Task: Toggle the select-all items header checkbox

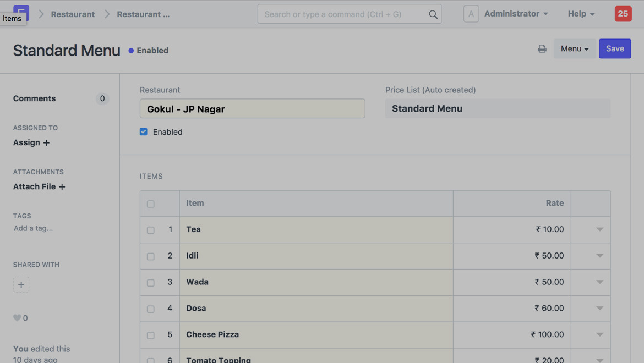Action: [x=151, y=204]
